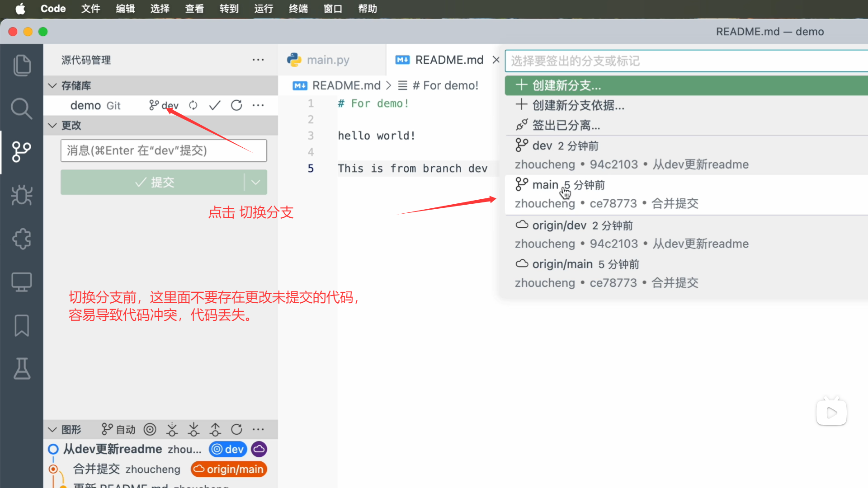Open the Testing flask icon
The width and height of the screenshot is (868, 488).
point(22,369)
